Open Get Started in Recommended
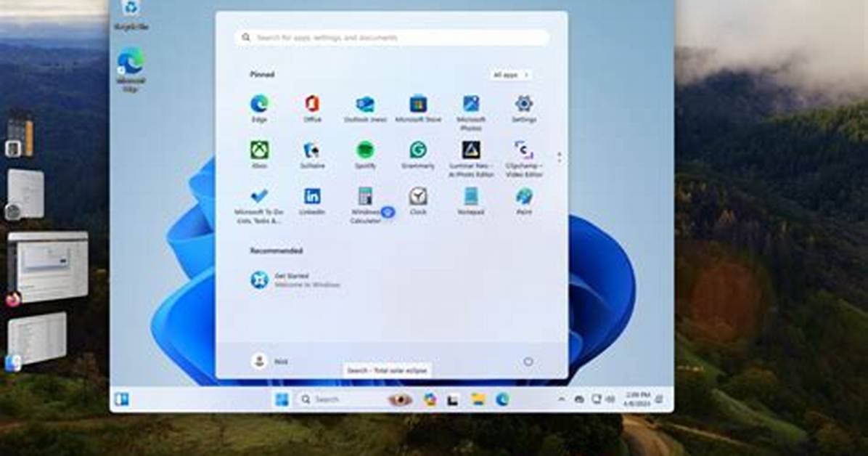 click(x=295, y=280)
